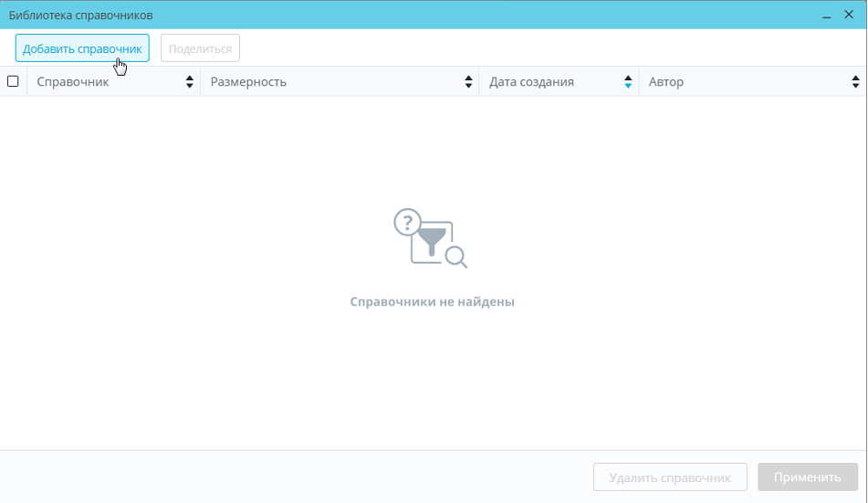This screenshot has width=868, height=503.
Task: Click the Справочники не найдены message
Action: pyautogui.click(x=433, y=301)
